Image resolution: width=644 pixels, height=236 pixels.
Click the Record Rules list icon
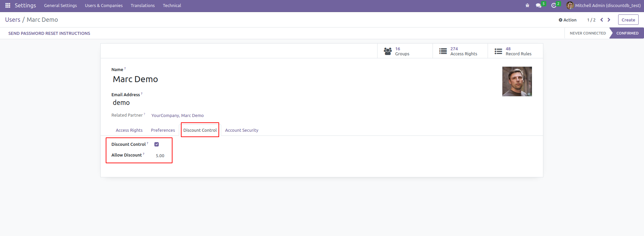(498, 51)
